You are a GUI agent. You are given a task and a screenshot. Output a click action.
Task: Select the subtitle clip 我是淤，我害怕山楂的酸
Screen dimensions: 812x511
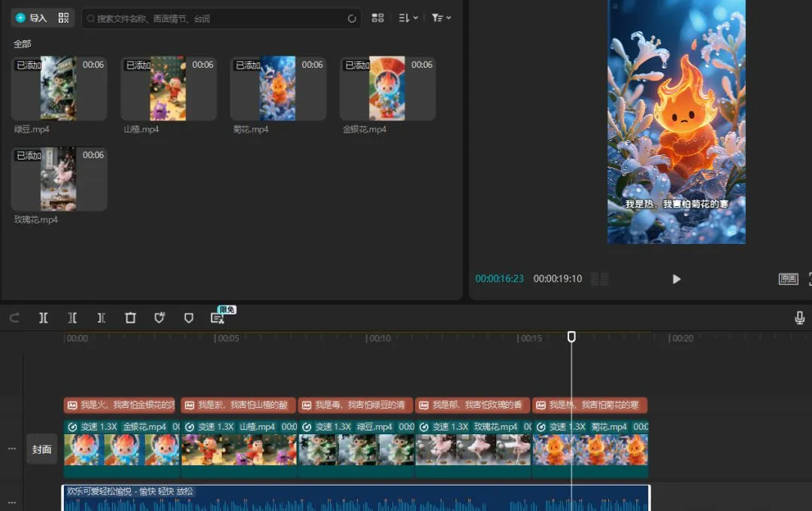[238, 405]
